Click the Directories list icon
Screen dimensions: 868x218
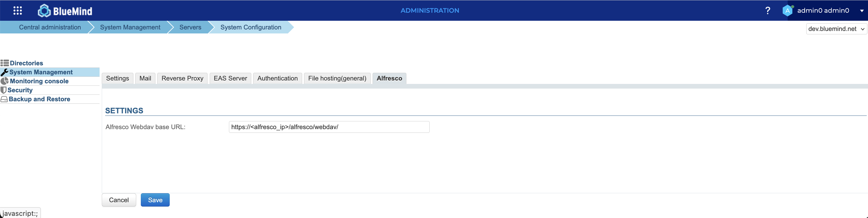pyautogui.click(x=5, y=63)
